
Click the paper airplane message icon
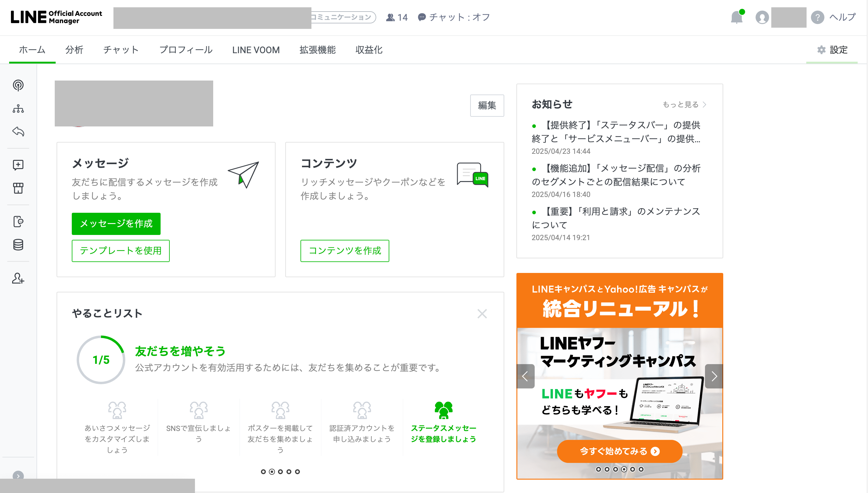[243, 175]
